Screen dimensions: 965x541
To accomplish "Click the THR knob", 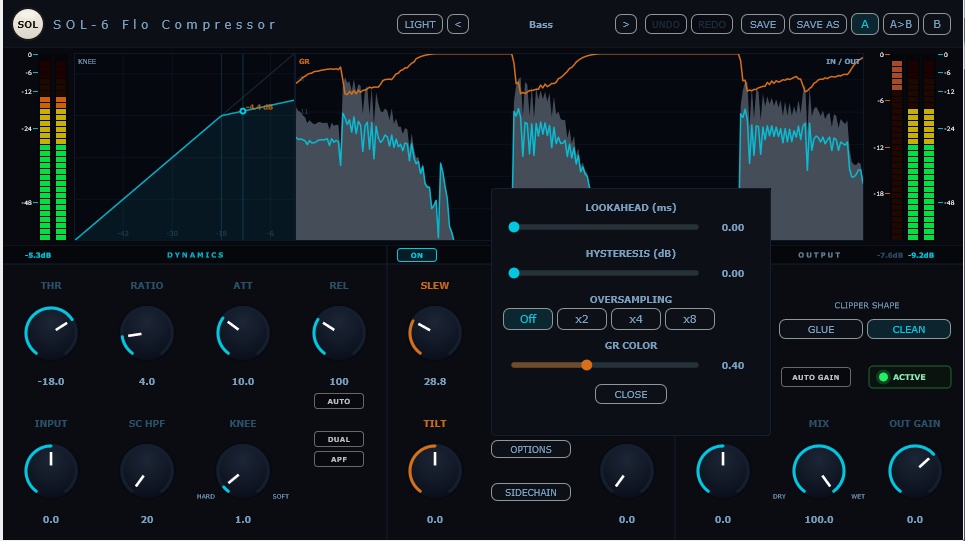I will 51,332.
